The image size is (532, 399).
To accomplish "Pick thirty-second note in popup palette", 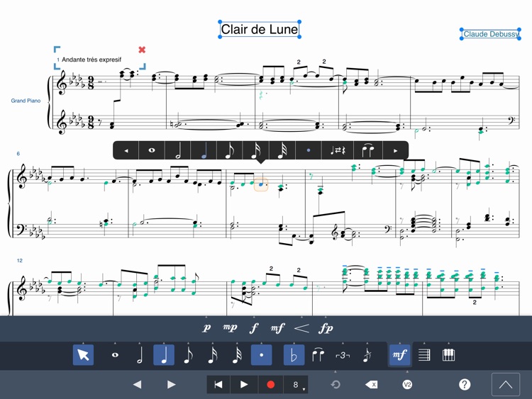I will pos(282,150).
